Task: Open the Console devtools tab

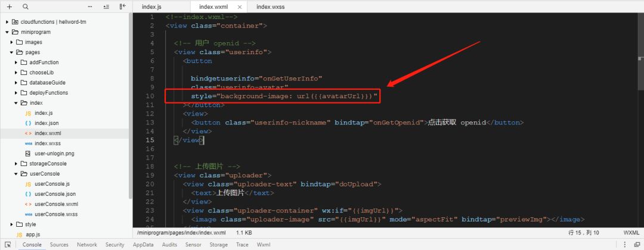Action: pyautogui.click(x=32, y=245)
